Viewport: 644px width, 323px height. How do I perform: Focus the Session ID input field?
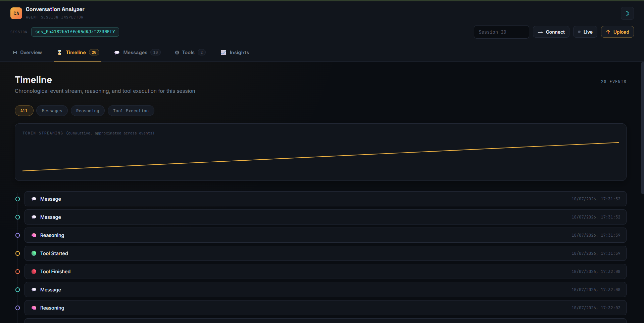coord(501,32)
